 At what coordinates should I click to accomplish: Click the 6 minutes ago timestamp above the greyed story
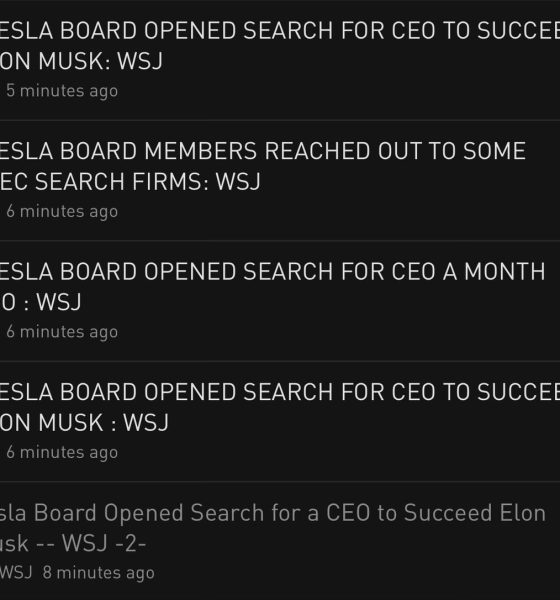point(62,453)
